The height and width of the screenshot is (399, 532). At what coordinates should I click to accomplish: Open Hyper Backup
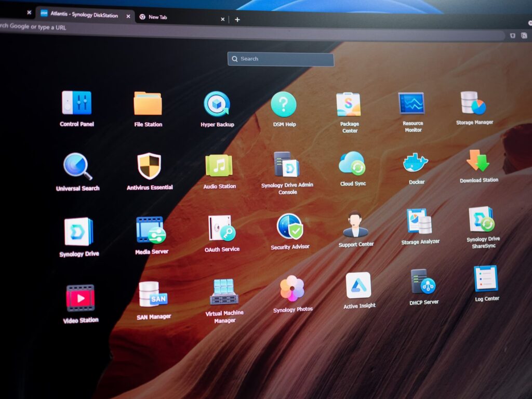point(217,104)
